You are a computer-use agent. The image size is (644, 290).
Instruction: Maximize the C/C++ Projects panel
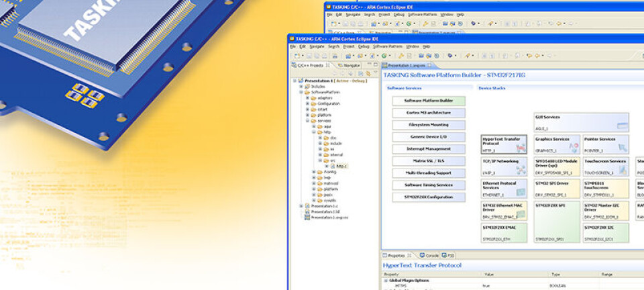click(376, 65)
